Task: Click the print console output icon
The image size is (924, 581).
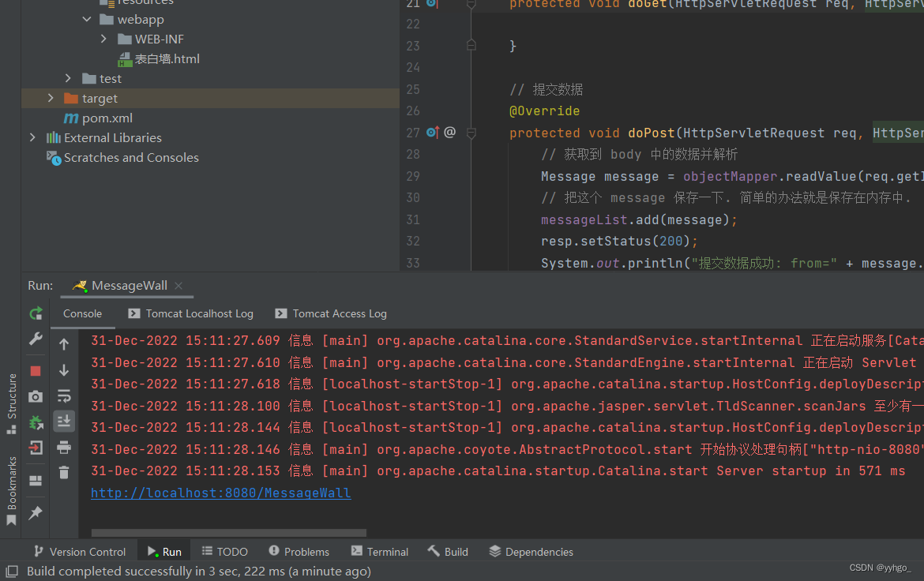Action: pos(64,448)
